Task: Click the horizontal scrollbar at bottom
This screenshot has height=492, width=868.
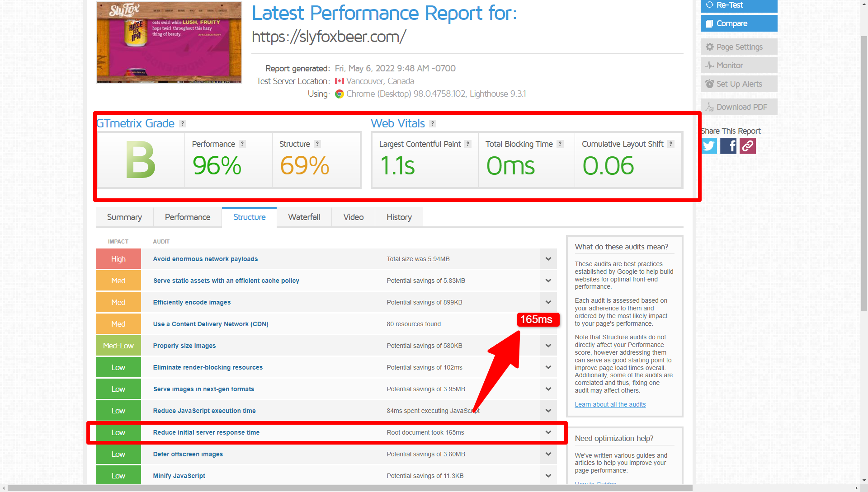Action: (x=350, y=488)
